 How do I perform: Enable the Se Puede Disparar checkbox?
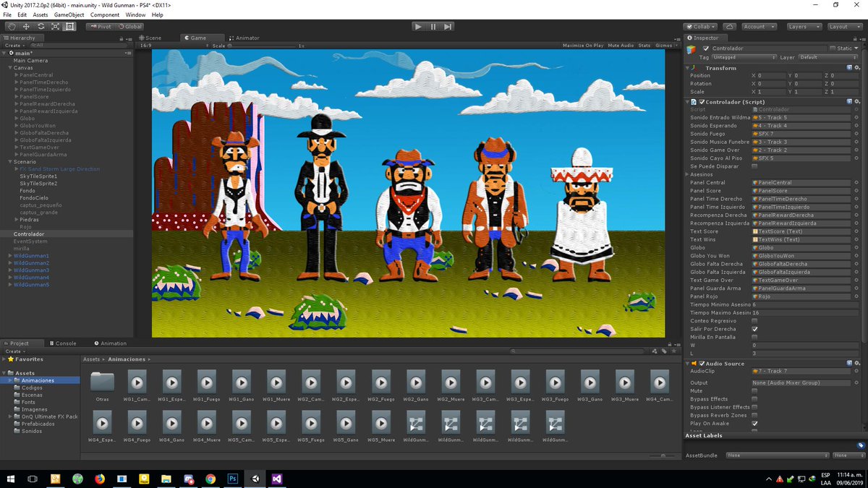tap(755, 166)
